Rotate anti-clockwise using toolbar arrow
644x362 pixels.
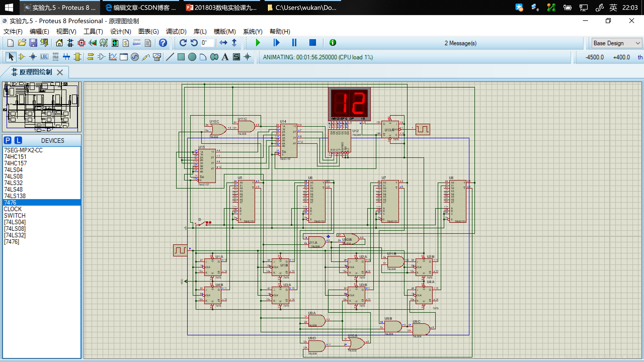[x=194, y=43]
